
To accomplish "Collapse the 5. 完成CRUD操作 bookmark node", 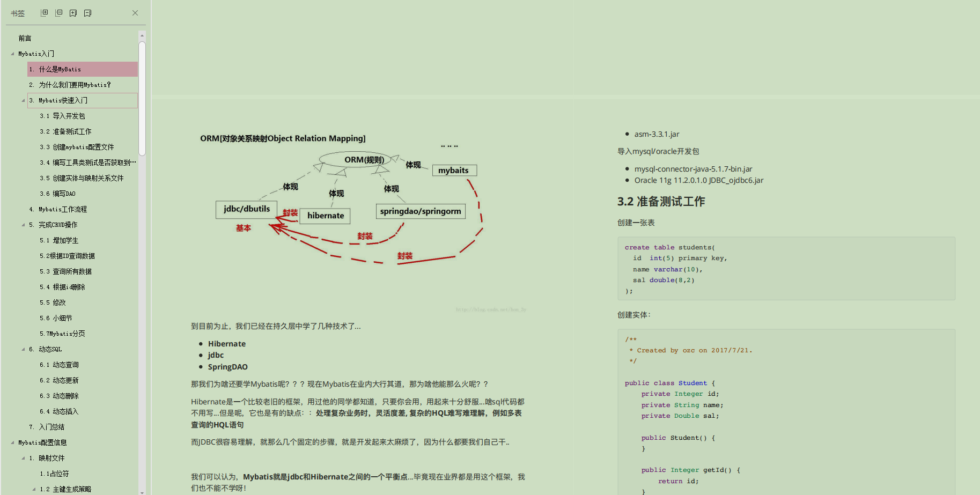I will coord(23,225).
